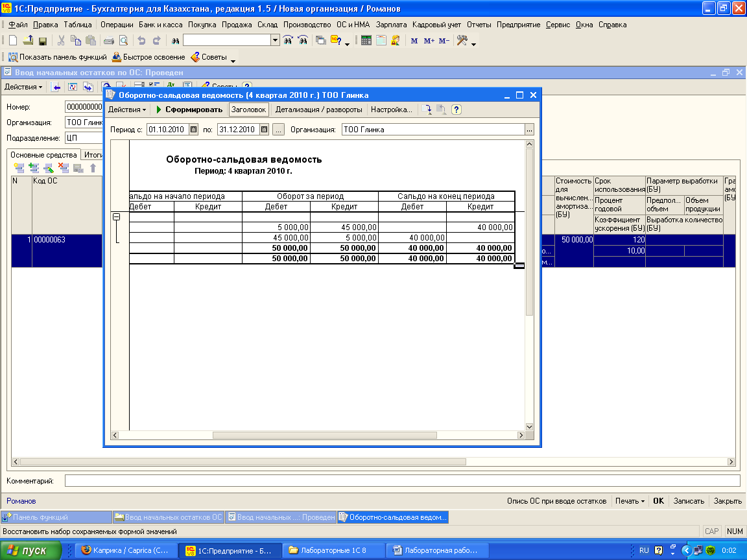Click the edit row pencil icon

[x=49, y=168]
